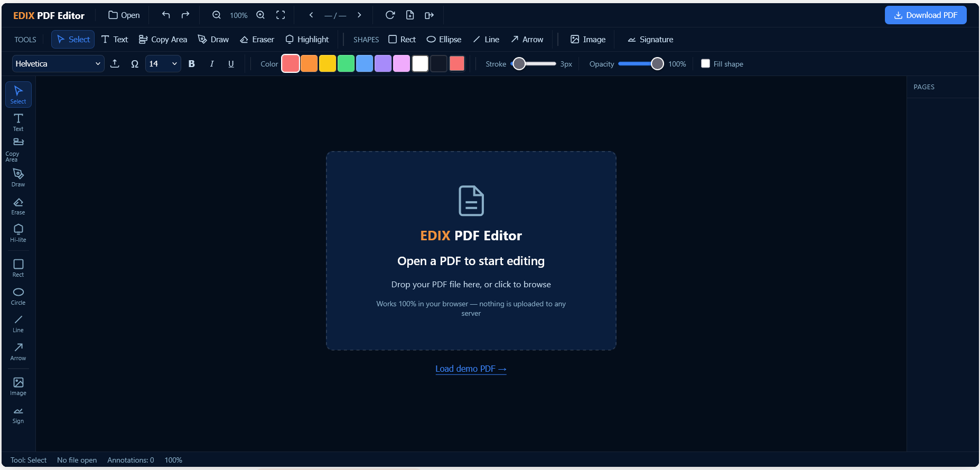Fit the page to screen

tap(281, 15)
